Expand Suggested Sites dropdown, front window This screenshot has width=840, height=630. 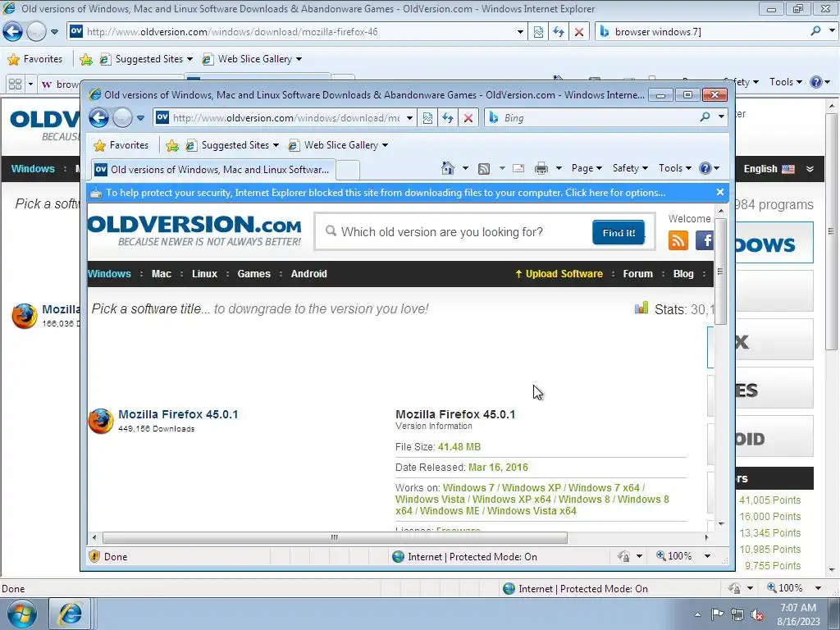pyautogui.click(x=276, y=145)
